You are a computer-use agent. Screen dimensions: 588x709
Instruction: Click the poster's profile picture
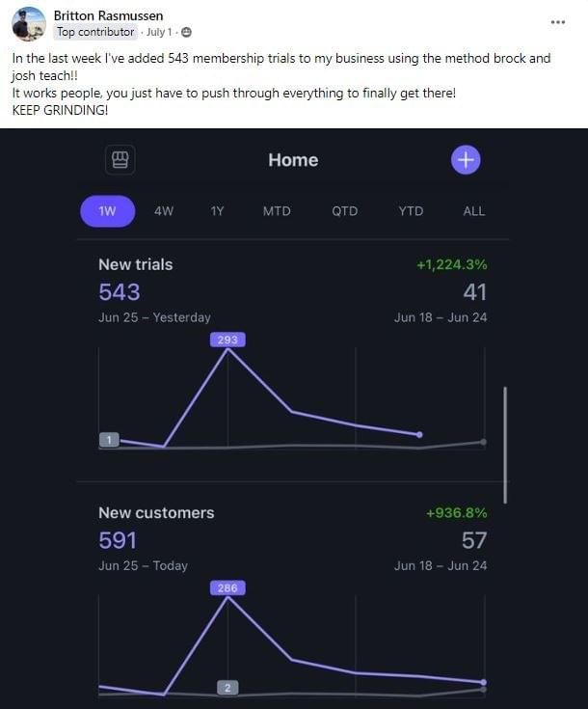pos(29,24)
